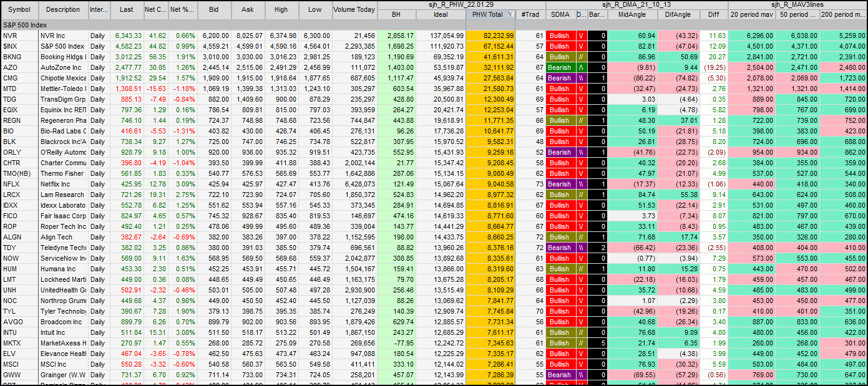Select the NVR symbol cell

(x=19, y=36)
